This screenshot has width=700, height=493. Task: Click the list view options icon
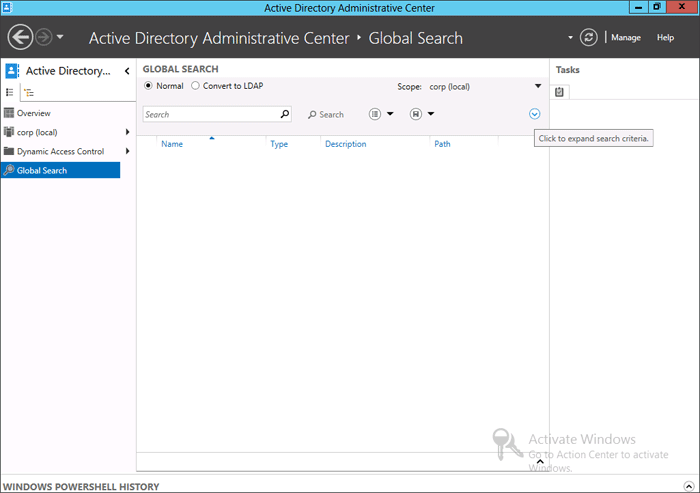[x=375, y=114]
